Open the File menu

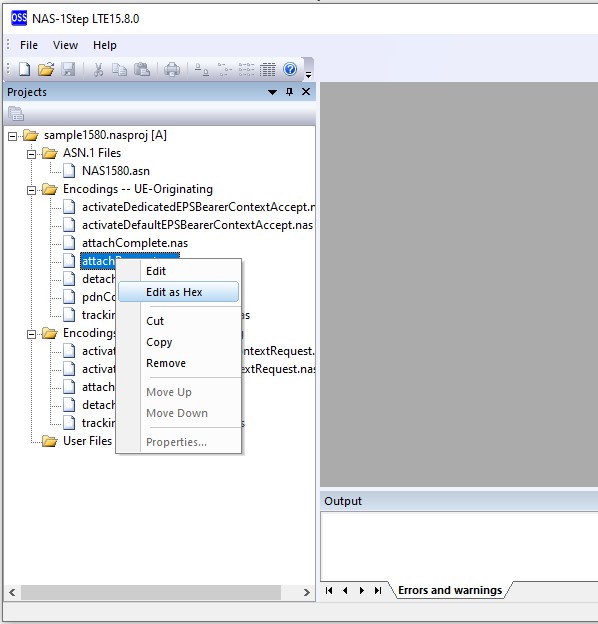tap(29, 45)
